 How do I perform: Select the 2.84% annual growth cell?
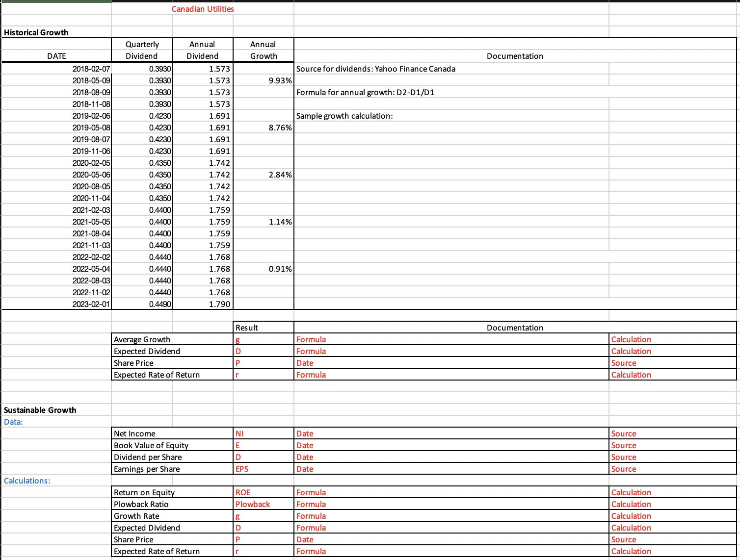[264, 175]
